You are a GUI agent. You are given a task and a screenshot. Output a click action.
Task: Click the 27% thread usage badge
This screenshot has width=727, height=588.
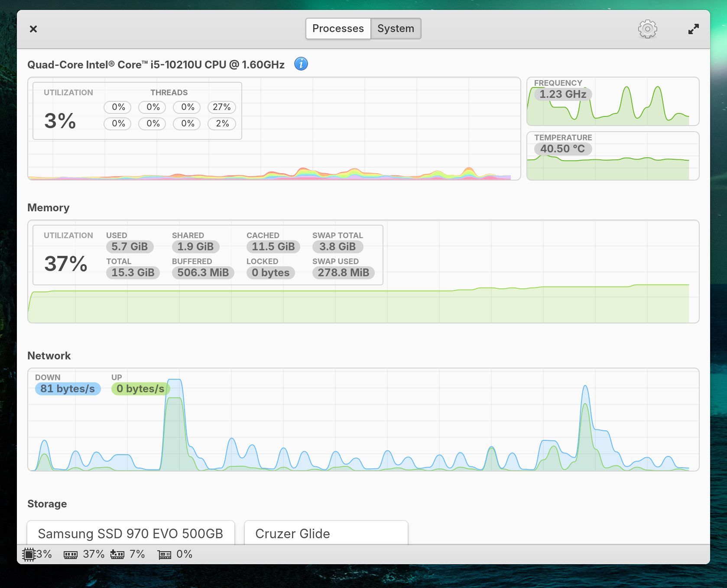coord(221,107)
